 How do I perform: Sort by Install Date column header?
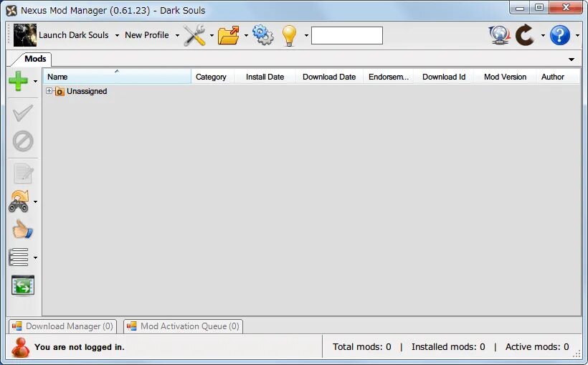pyautogui.click(x=265, y=77)
